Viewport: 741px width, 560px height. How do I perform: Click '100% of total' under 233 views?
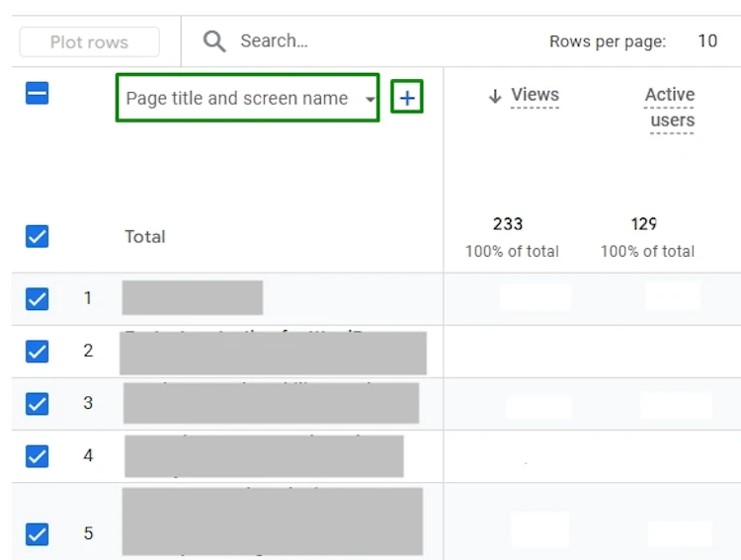(512, 251)
